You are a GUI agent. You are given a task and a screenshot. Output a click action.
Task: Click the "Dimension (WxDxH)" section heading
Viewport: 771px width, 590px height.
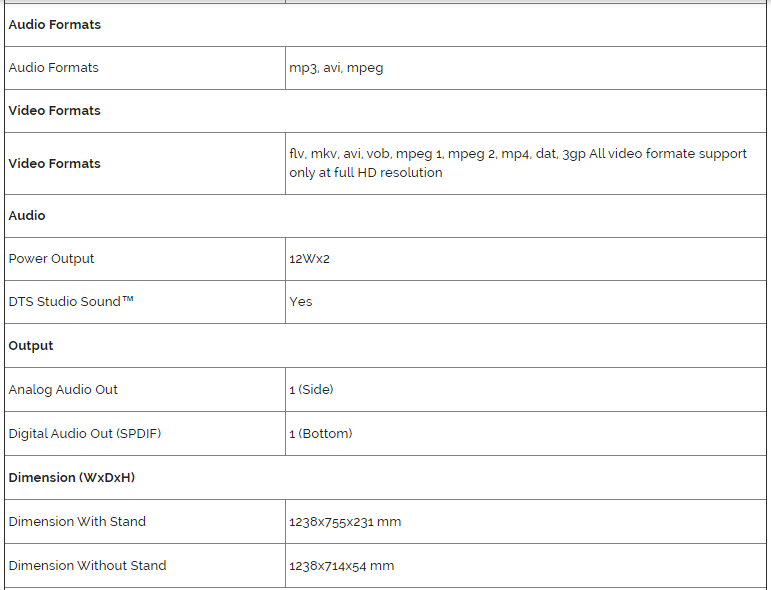tap(71, 478)
